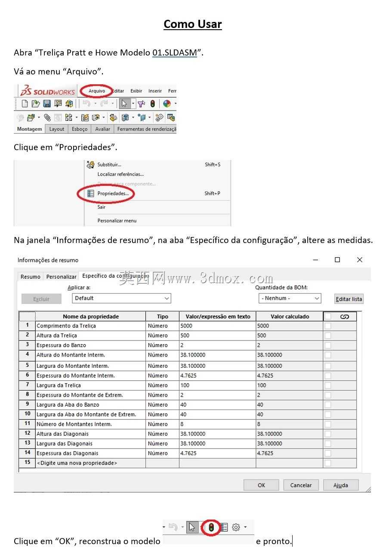Expand the arrow next to bottom Options gear
The image size is (392, 557).
pyautogui.click(x=245, y=527)
